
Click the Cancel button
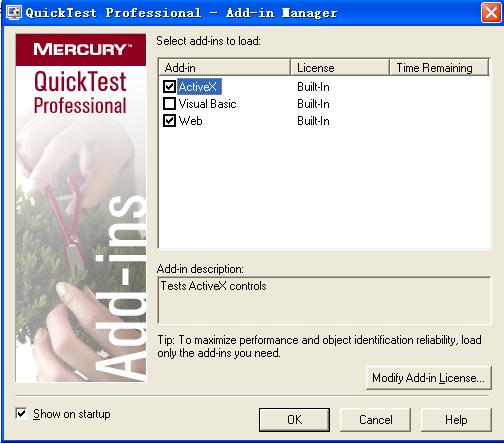click(x=376, y=420)
